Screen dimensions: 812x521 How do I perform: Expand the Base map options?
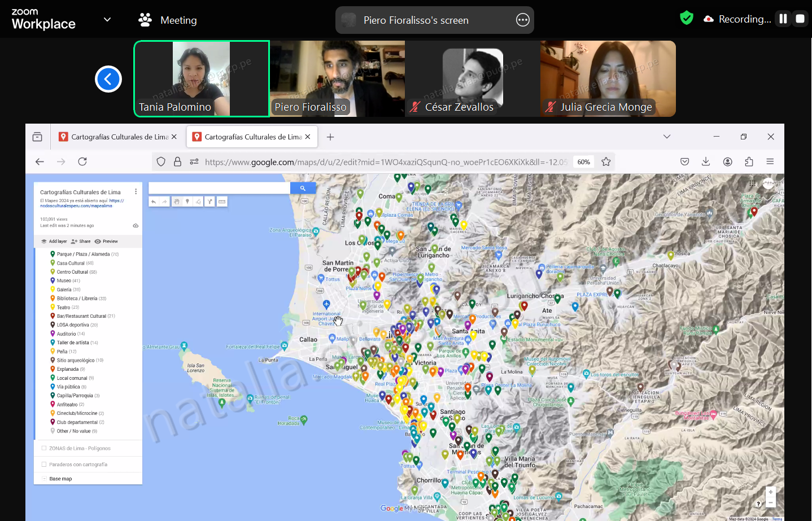(44, 479)
